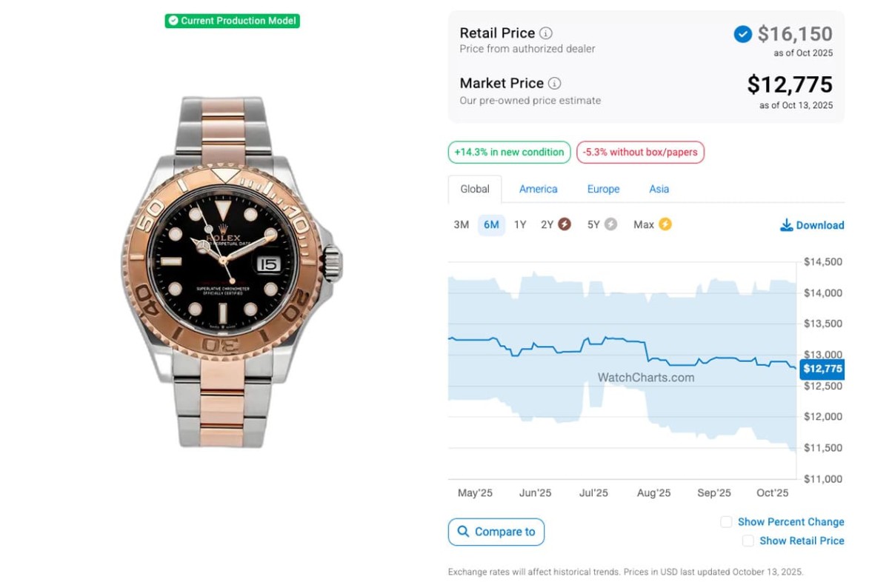889x588 pixels.
Task: Click the Current Production Model badge
Action: tap(232, 21)
